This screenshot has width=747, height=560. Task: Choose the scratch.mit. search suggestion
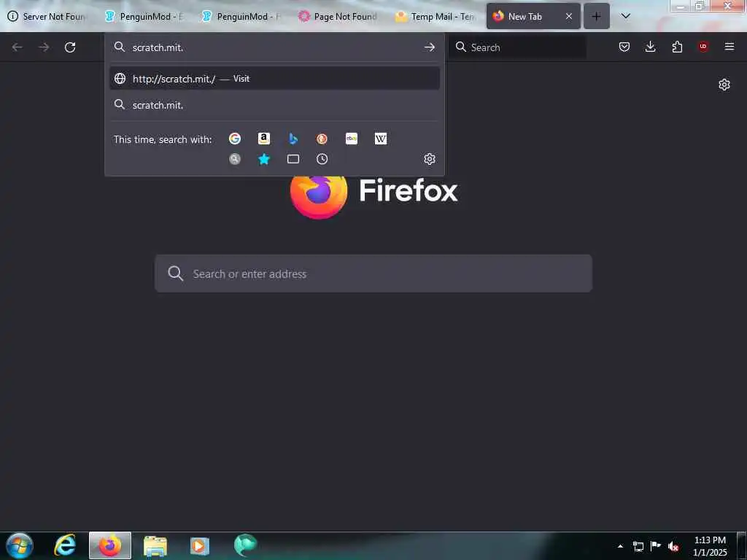tap(274, 105)
